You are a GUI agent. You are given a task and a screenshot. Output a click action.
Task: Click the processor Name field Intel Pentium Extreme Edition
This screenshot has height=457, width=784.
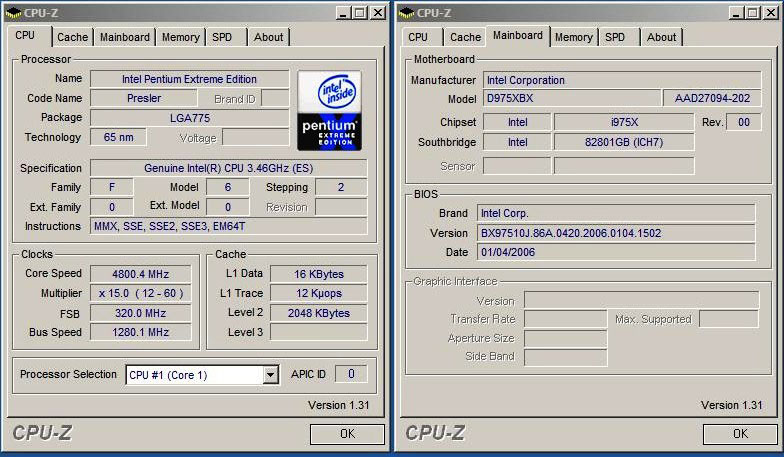[x=190, y=79]
